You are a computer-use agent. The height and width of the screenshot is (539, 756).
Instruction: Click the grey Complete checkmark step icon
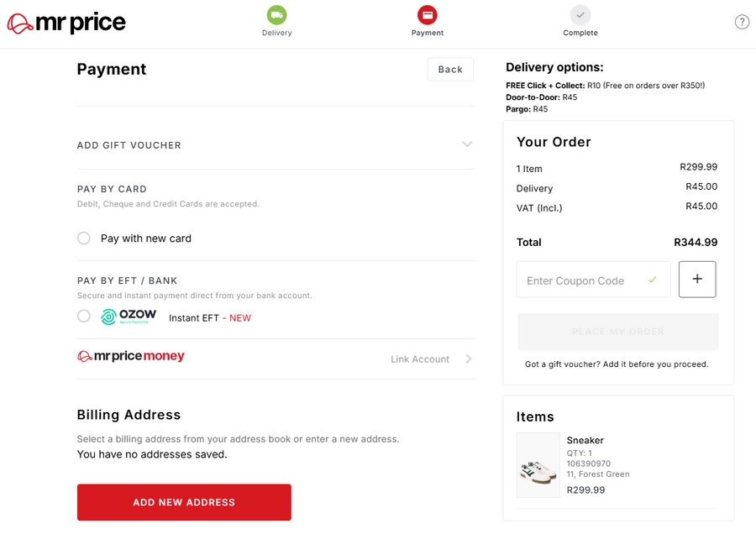580,14
